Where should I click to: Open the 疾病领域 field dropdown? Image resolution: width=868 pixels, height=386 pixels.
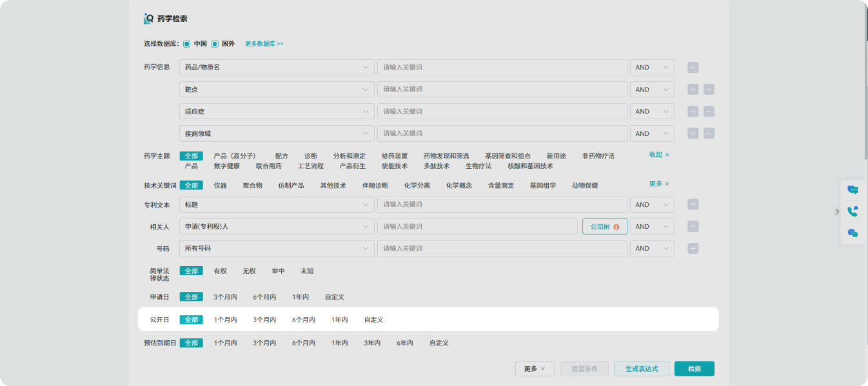277,133
